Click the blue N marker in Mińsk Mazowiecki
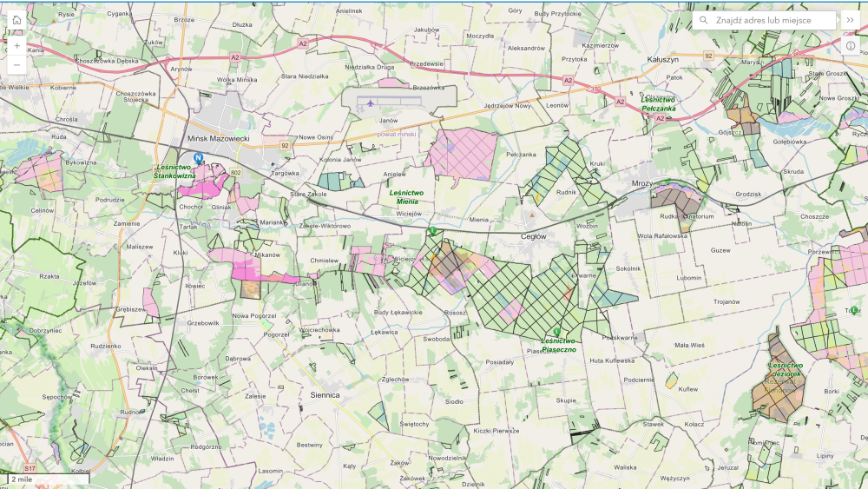 (198, 158)
